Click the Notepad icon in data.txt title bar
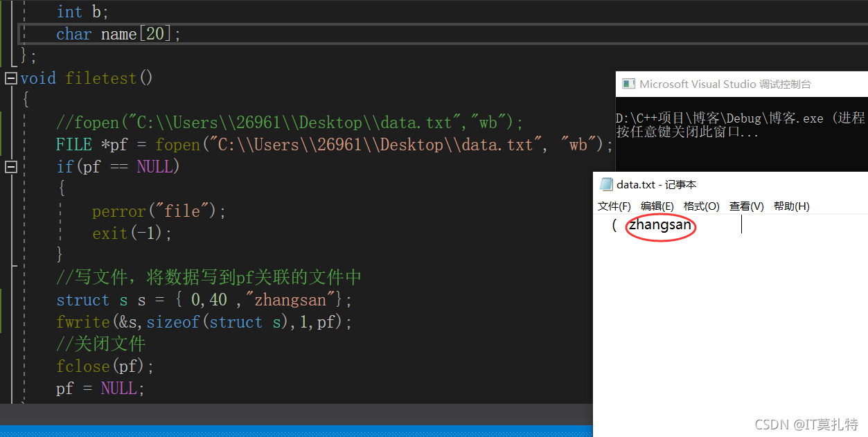Screen dimensions: 868x437 click(x=606, y=184)
